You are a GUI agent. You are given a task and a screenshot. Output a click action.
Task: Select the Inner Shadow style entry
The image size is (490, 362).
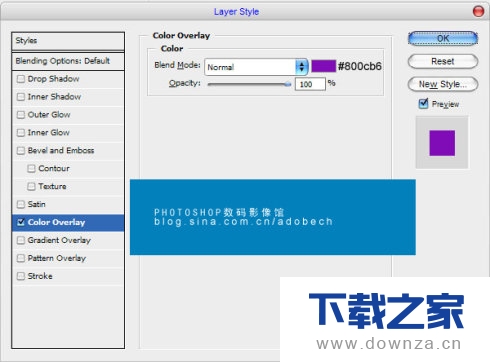(68, 97)
